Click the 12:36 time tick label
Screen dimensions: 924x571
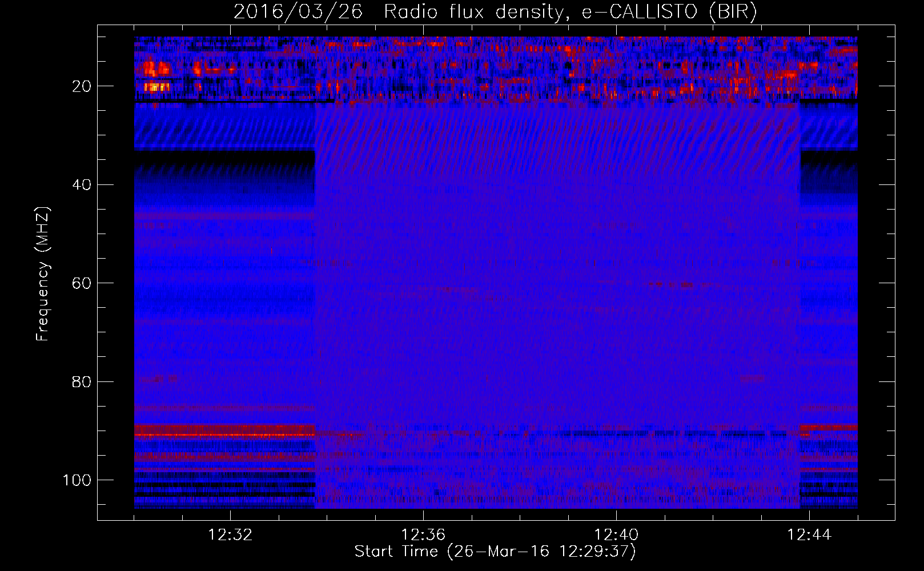pos(423,534)
